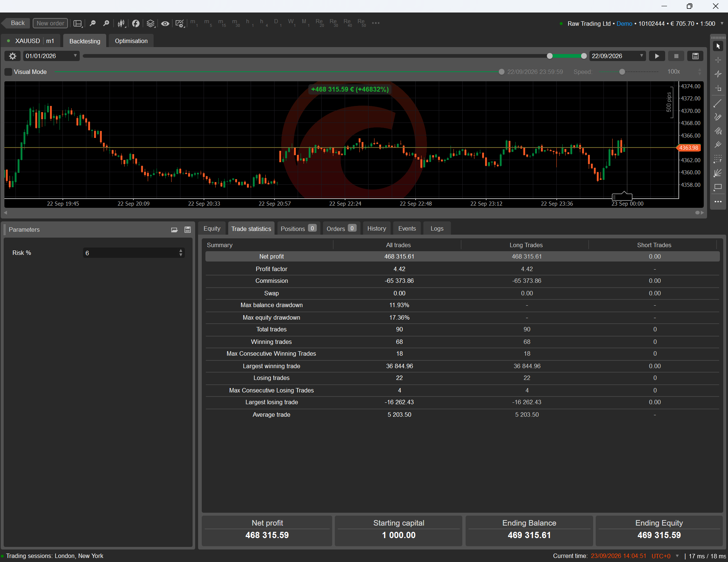Click the zoom in magnifier icon
Image resolution: width=728 pixels, height=562 pixels.
pos(106,23)
